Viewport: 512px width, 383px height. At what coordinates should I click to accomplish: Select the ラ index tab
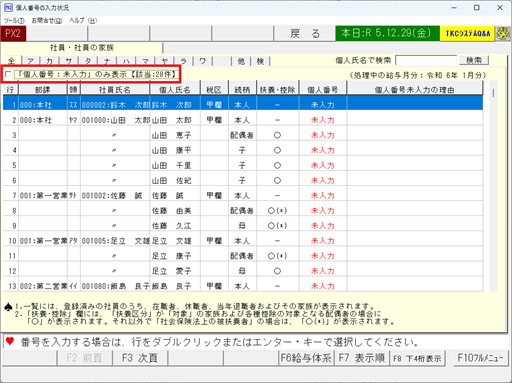[183, 61]
